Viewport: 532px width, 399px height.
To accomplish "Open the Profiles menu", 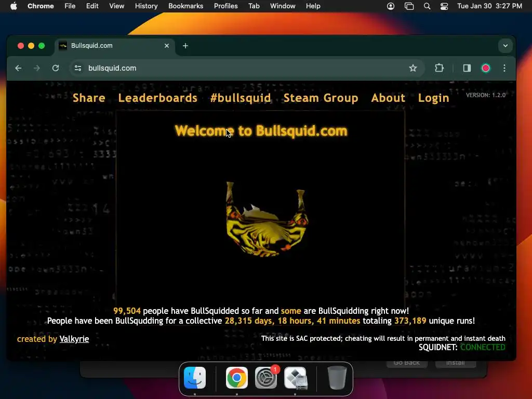I will 225,6.
